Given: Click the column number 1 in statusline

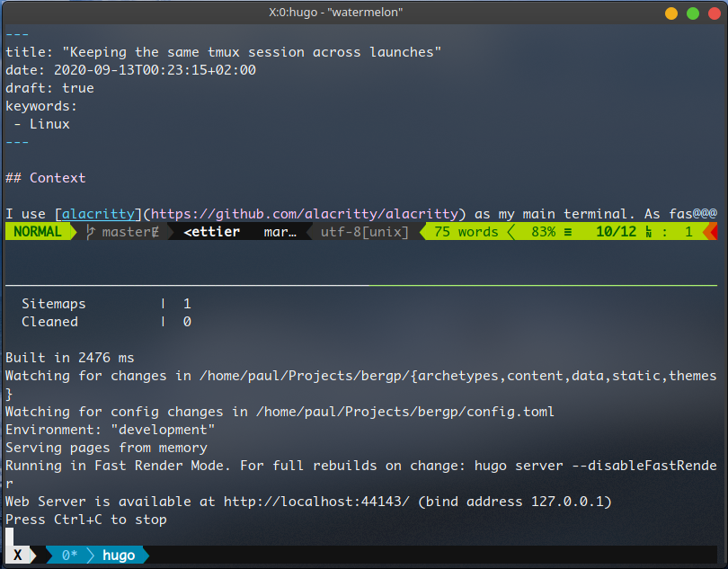Looking at the screenshot, I should tap(688, 231).
